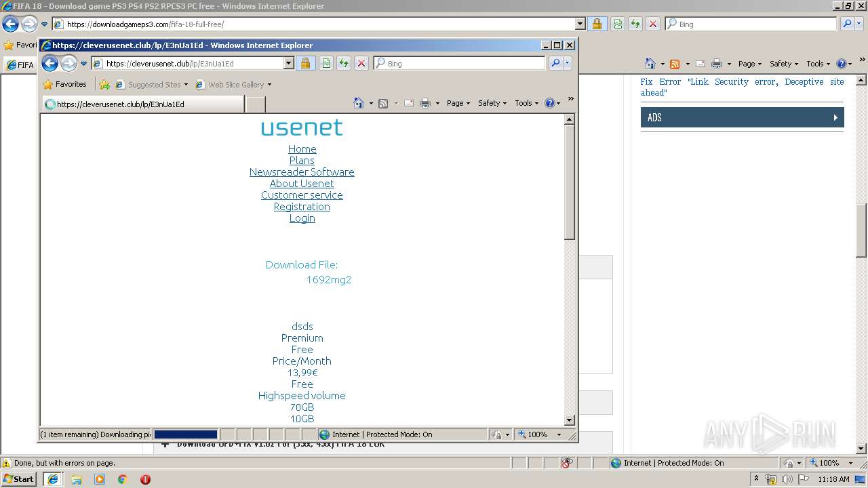Click the search magnifier button in popup window
This screenshot has height=488, width=868.
555,63
